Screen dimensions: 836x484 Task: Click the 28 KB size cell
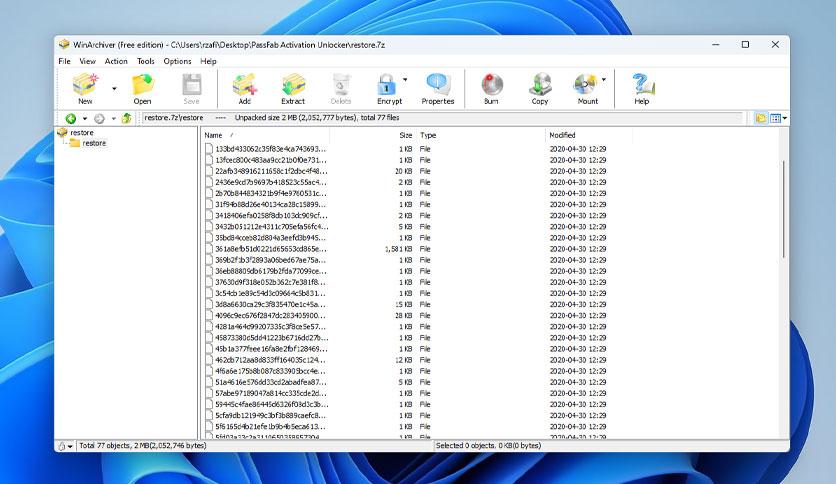404,316
